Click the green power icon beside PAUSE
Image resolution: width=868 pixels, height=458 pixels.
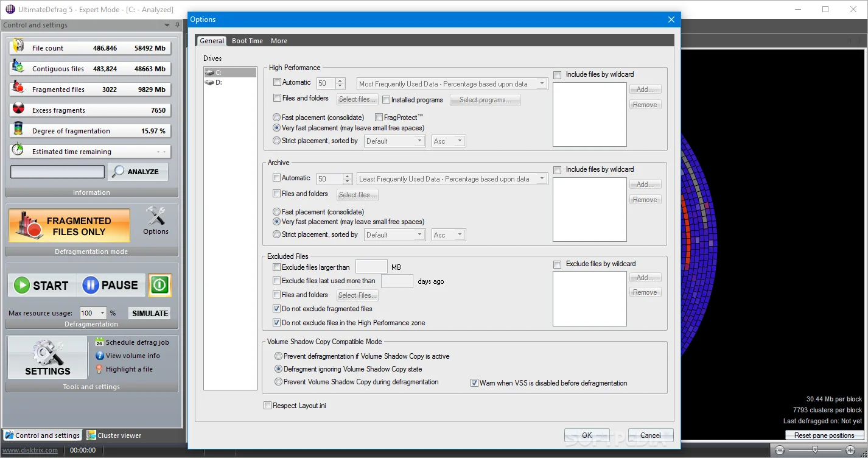[x=160, y=285]
